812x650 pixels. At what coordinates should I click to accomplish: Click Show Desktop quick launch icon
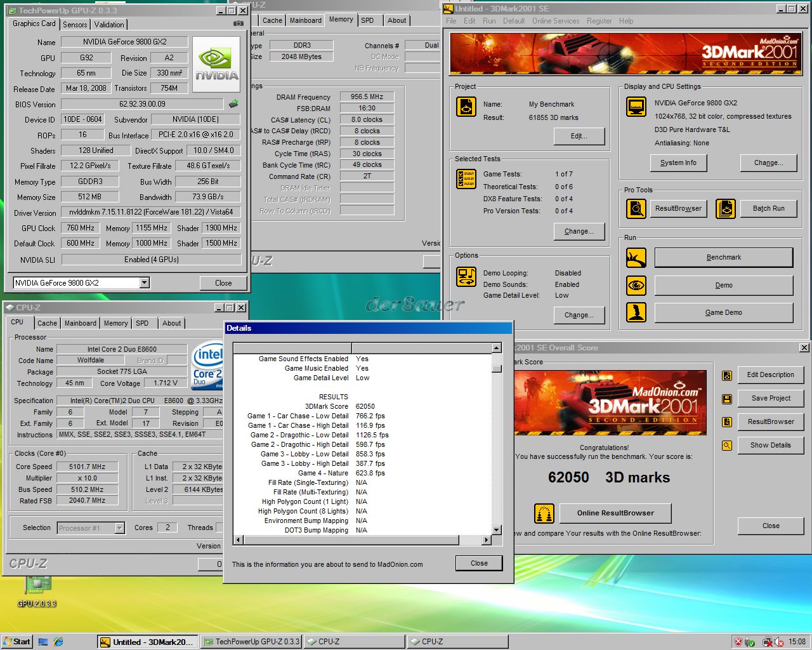43,642
